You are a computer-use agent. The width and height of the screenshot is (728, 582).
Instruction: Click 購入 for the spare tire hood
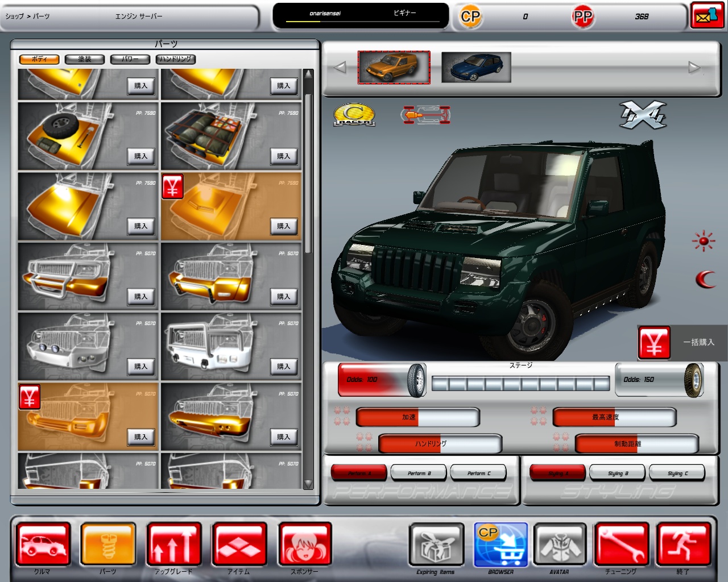(x=140, y=156)
